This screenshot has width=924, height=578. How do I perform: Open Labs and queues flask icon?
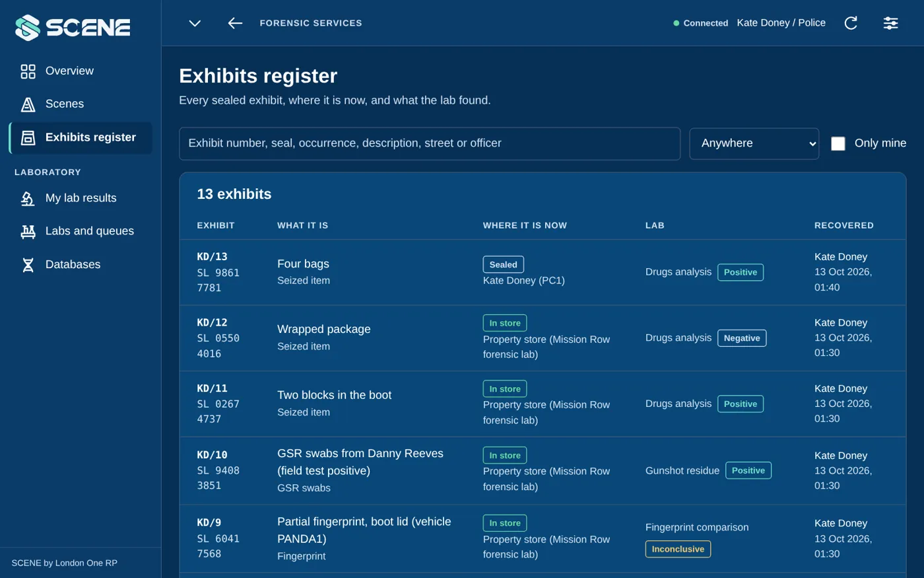tap(28, 231)
